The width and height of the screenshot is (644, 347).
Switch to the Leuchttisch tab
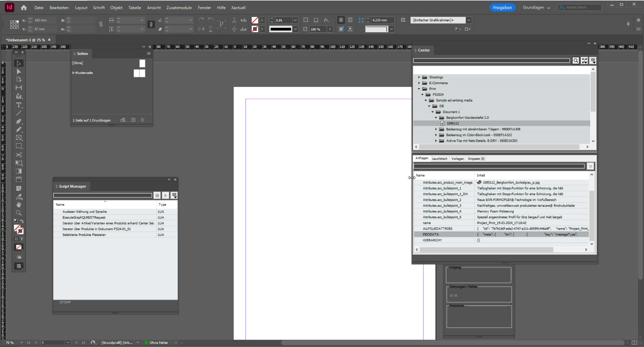(x=439, y=159)
